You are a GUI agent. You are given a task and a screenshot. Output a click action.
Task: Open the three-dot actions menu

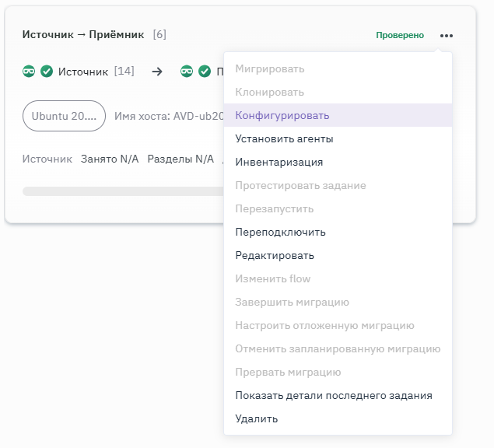[446, 35]
